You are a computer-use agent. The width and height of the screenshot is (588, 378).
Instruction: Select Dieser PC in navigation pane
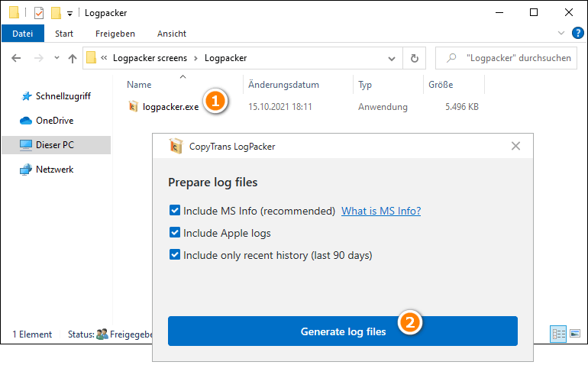(x=57, y=145)
